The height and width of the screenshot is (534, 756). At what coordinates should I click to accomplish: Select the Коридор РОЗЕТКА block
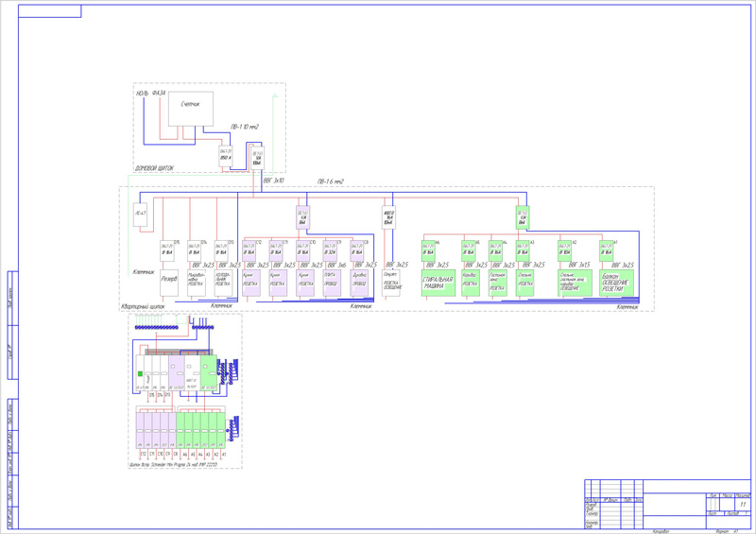pos(471,283)
